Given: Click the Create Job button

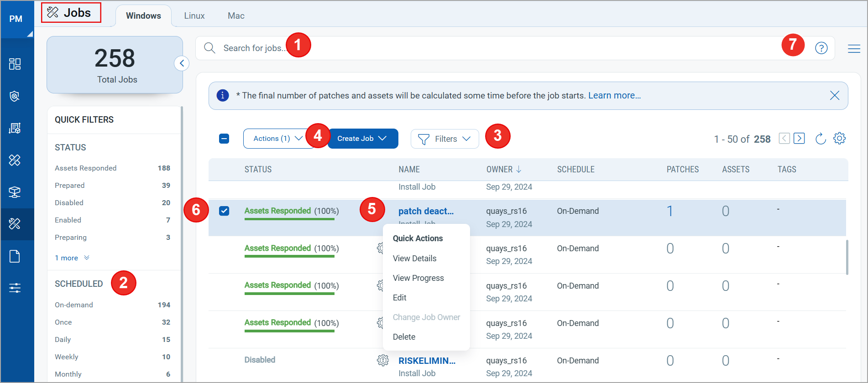Looking at the screenshot, I should 363,139.
